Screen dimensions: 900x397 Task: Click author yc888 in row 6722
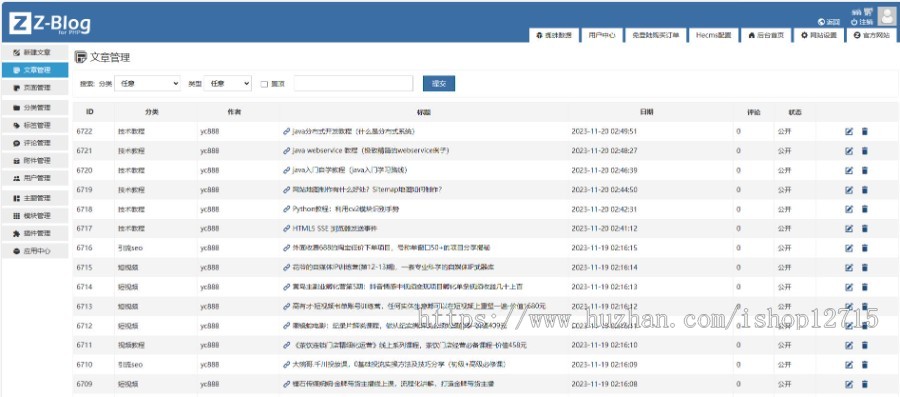click(x=210, y=131)
